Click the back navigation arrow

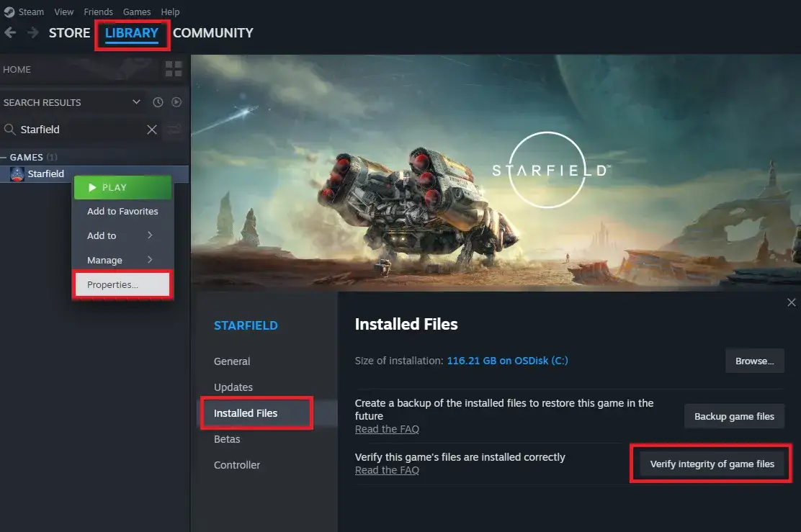tap(11, 32)
